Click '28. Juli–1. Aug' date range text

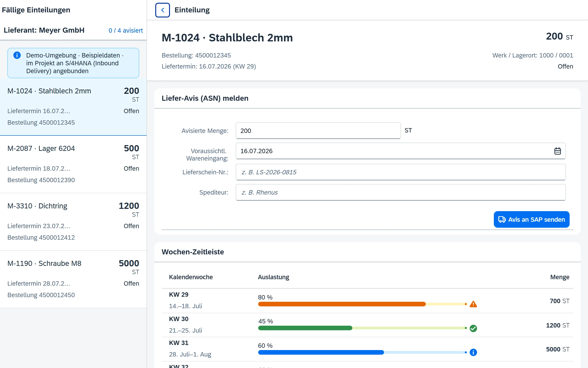(x=190, y=354)
